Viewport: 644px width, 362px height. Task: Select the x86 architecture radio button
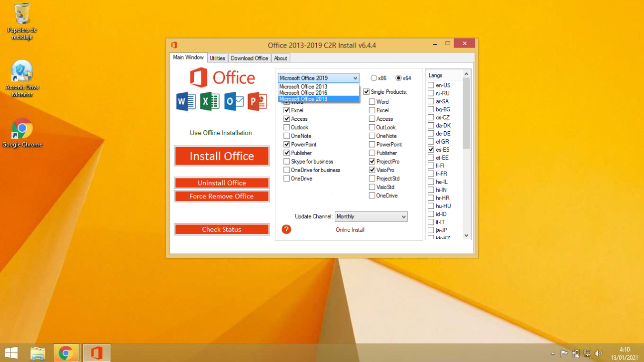(374, 78)
